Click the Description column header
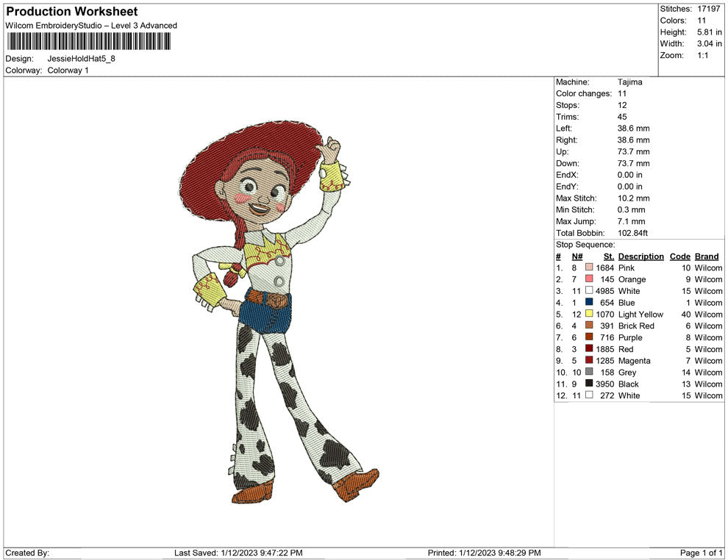728x560 pixels. [640, 256]
